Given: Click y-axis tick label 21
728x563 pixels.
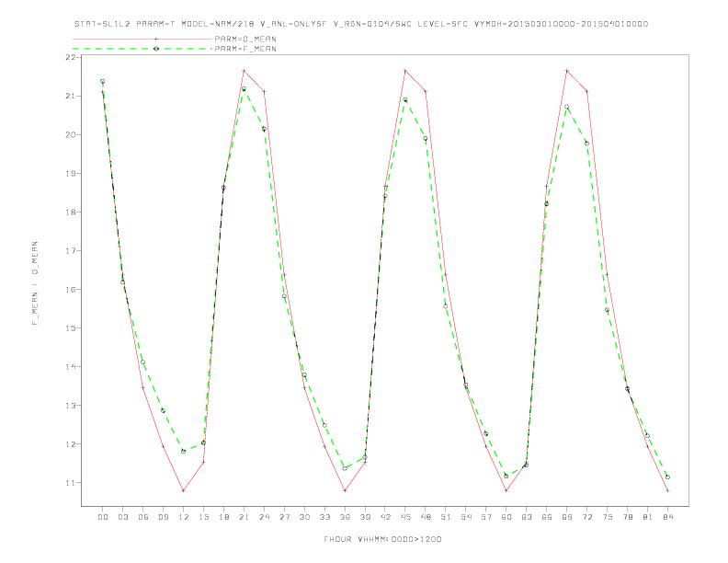Looking at the screenshot, I should tap(71, 97).
